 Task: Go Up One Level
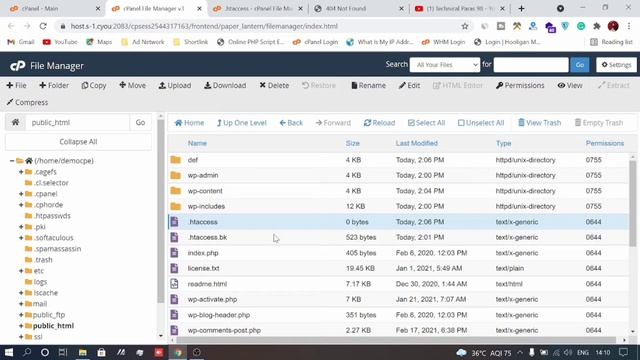point(242,123)
